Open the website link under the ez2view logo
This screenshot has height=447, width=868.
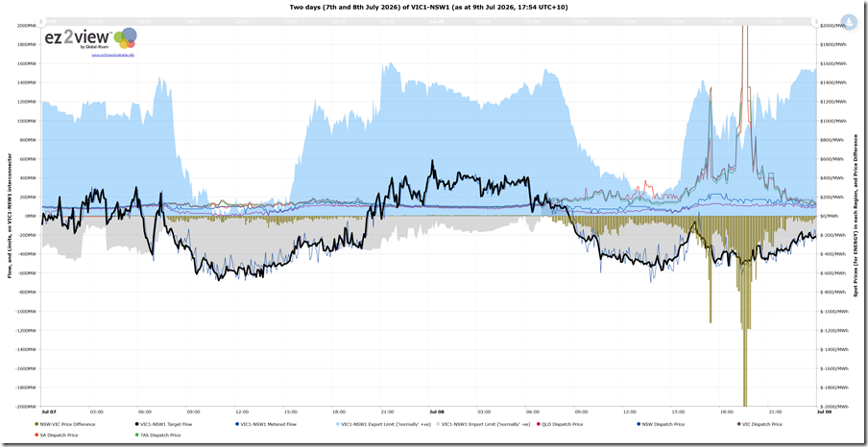click(113, 55)
